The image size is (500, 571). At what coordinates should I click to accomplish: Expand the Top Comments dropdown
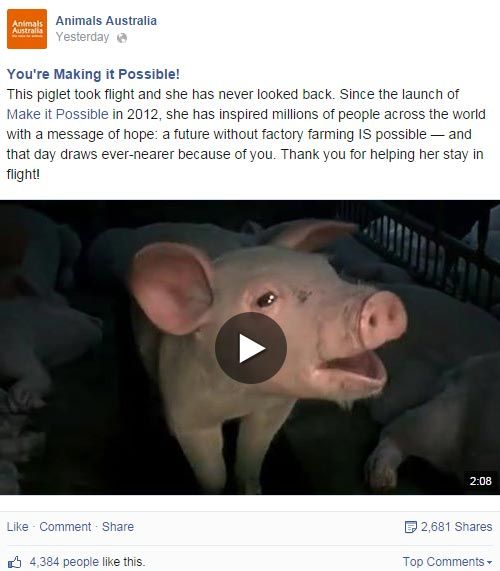(447, 562)
